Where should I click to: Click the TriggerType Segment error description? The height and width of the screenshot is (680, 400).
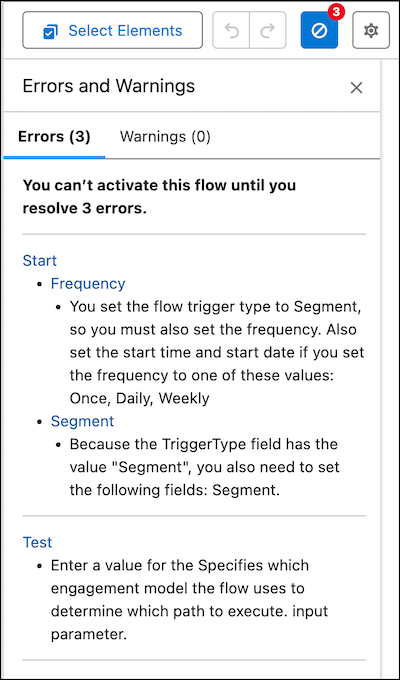pyautogui.click(x=204, y=467)
